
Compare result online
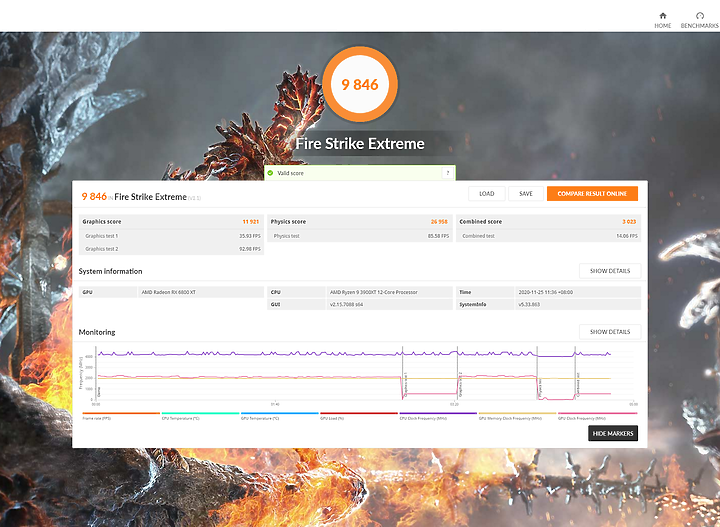(x=592, y=194)
